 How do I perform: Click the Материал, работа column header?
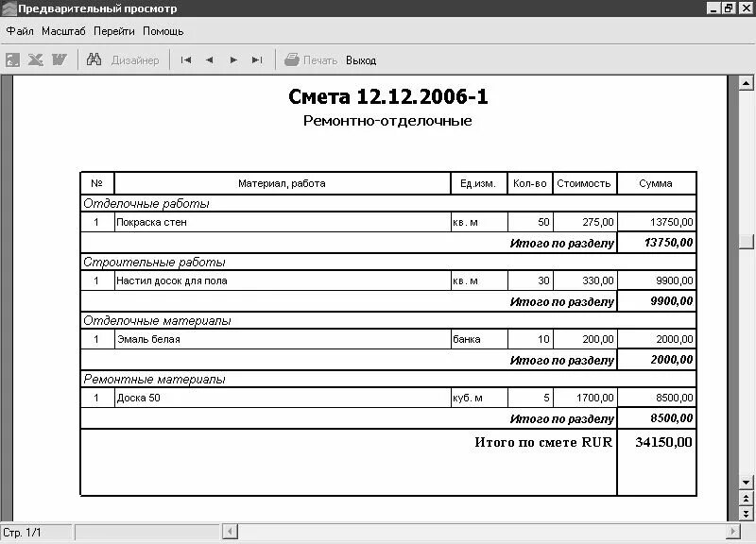(282, 183)
